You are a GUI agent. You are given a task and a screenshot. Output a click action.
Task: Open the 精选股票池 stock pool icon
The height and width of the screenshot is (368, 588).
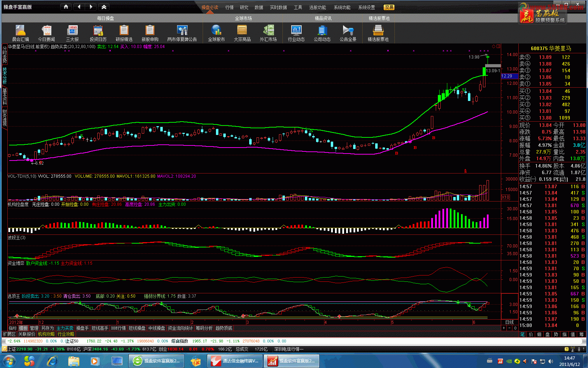378,33
